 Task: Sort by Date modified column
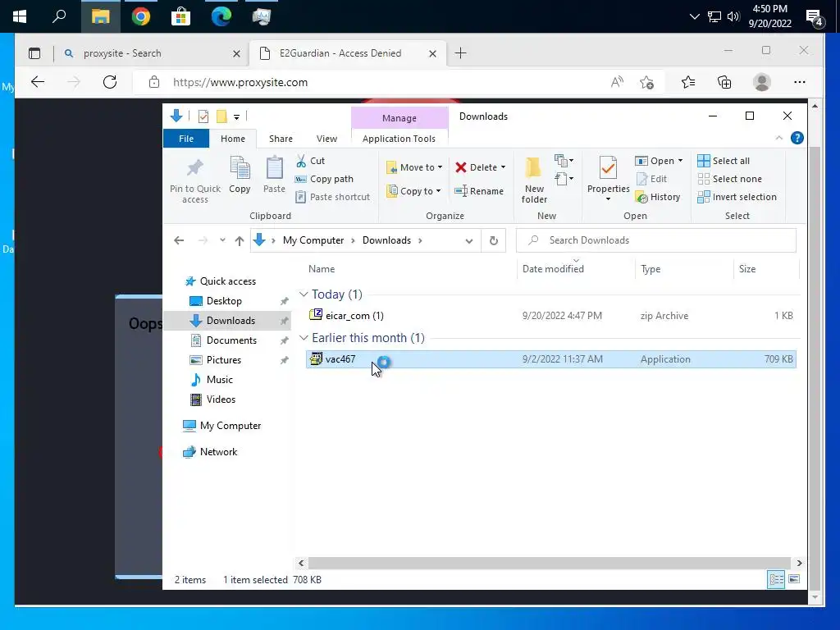click(x=553, y=269)
